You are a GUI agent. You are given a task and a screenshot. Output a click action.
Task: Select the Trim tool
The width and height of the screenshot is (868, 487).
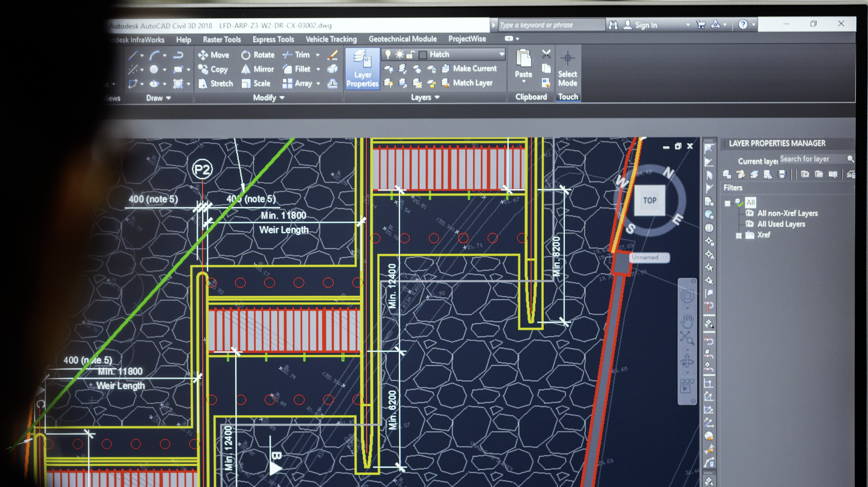[x=296, y=55]
